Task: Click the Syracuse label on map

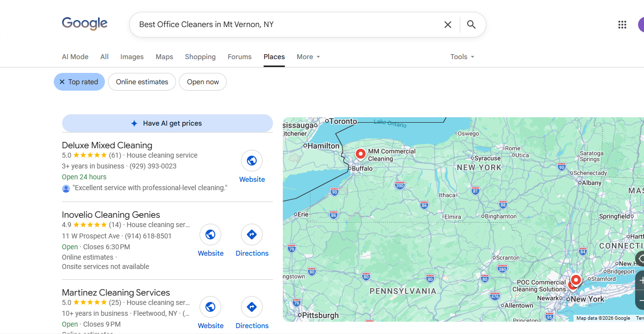Action: (x=487, y=159)
